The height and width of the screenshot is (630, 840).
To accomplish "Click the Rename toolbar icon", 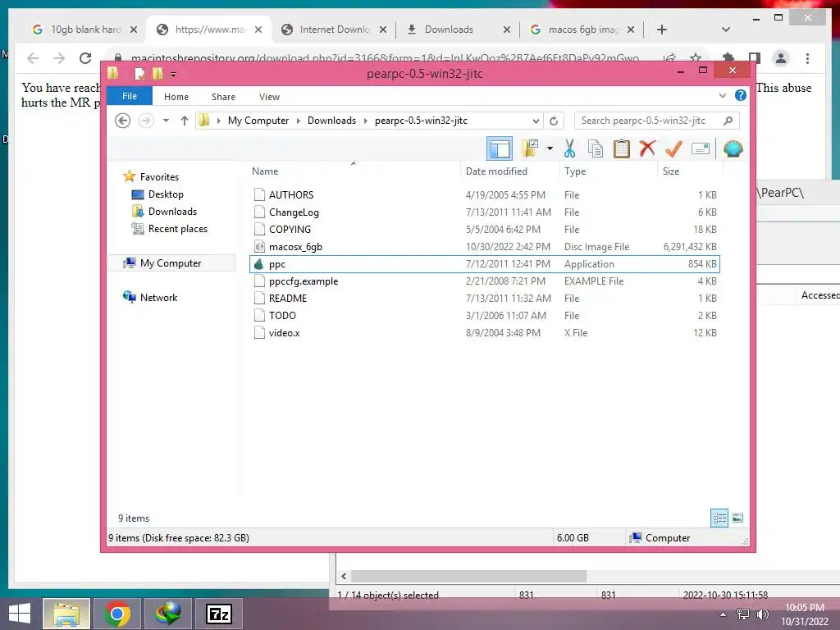I will 701,148.
